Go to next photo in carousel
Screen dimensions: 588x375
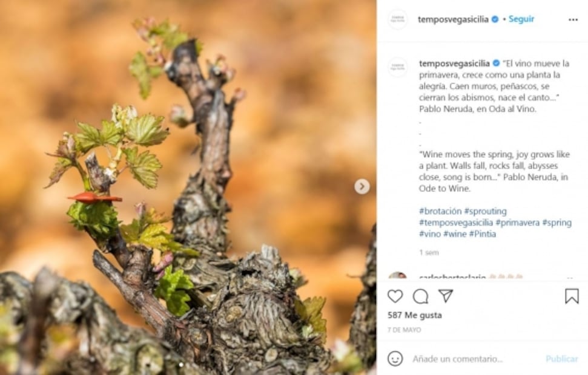(362, 186)
